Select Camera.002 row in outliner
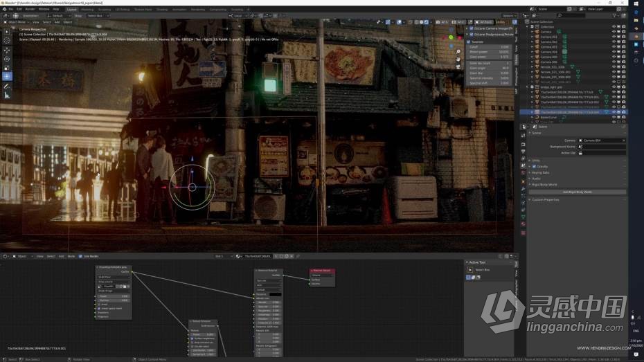644x362 pixels. coord(548,42)
